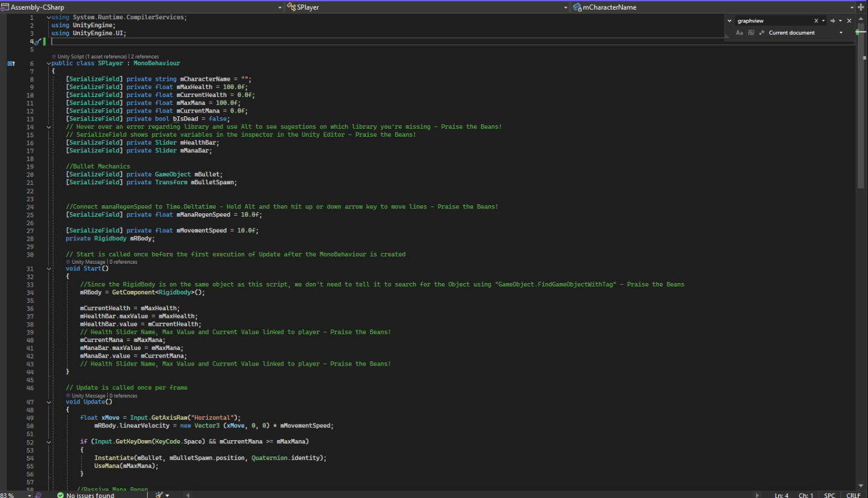Viewport: 868px width, 498px height.
Task: Click the Unity Message CodeLens above Update
Action: click(88, 396)
